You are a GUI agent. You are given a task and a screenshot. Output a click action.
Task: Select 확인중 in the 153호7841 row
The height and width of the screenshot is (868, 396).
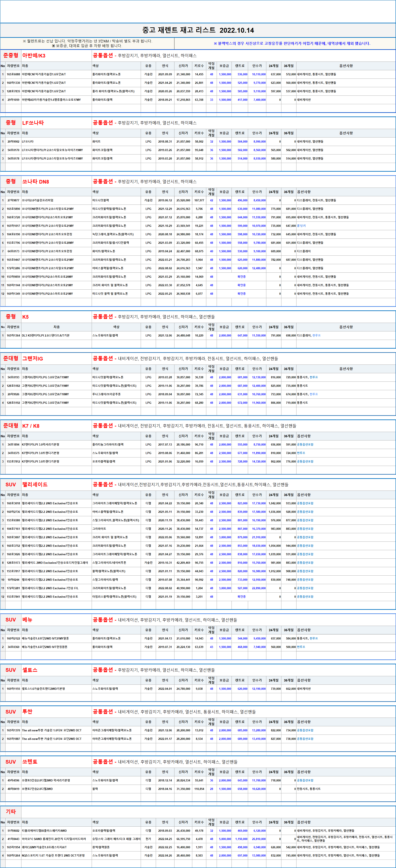[242, 596]
